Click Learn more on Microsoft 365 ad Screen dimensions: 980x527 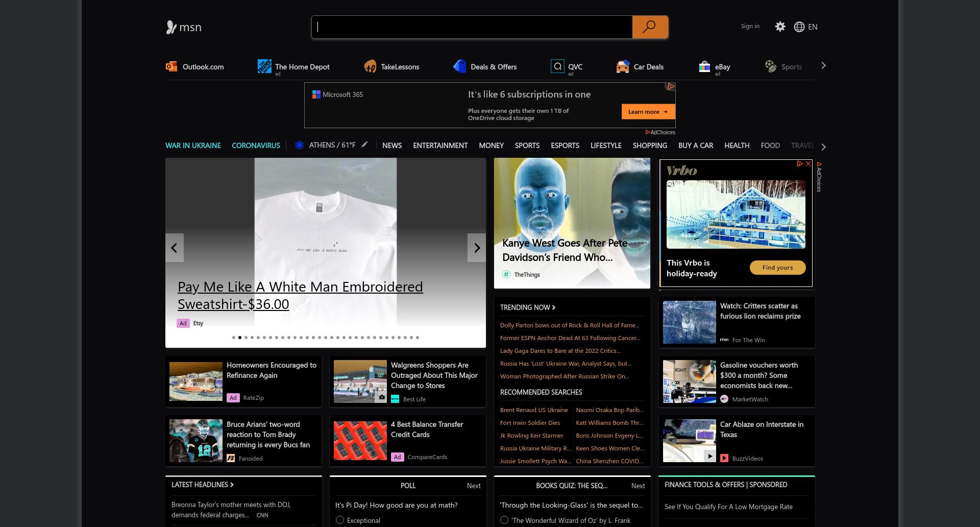[x=648, y=112]
